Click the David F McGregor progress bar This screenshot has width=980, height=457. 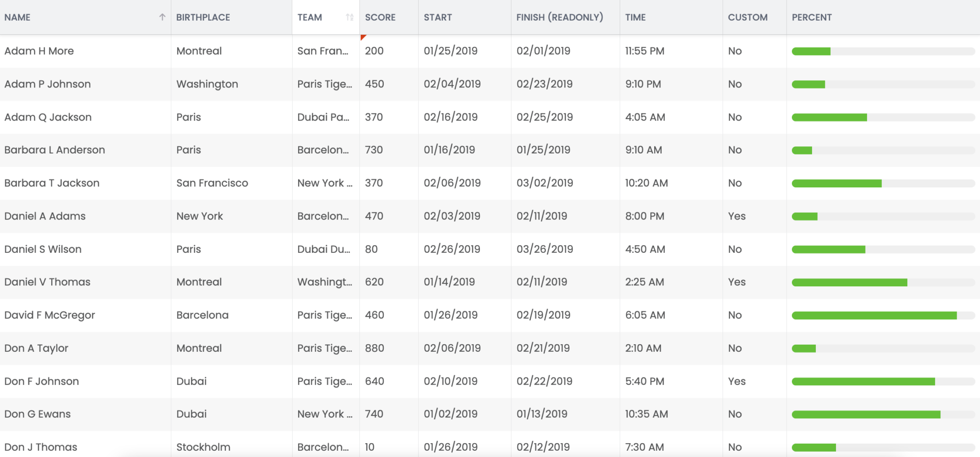[883, 316]
